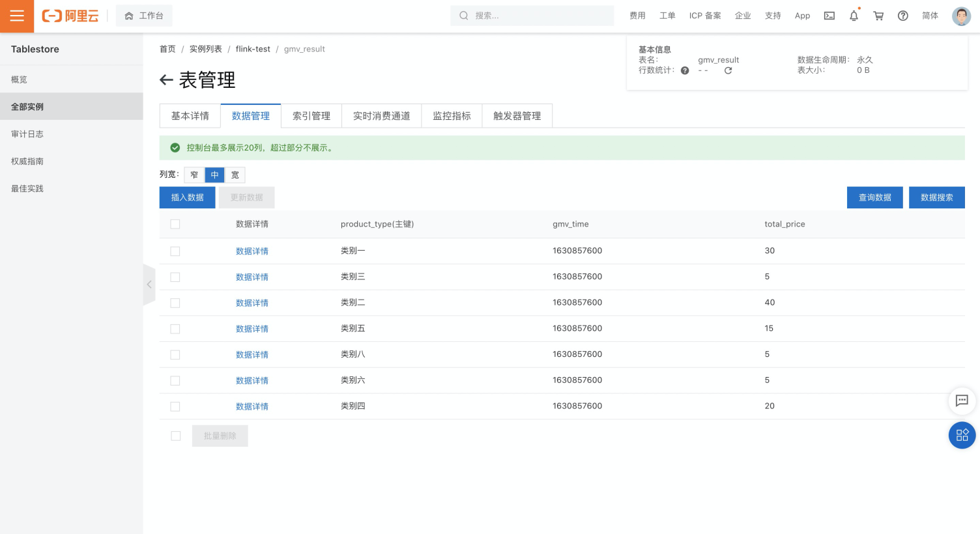Open 数据详情 link for 类别五
This screenshot has height=534, width=980.
[x=252, y=329]
